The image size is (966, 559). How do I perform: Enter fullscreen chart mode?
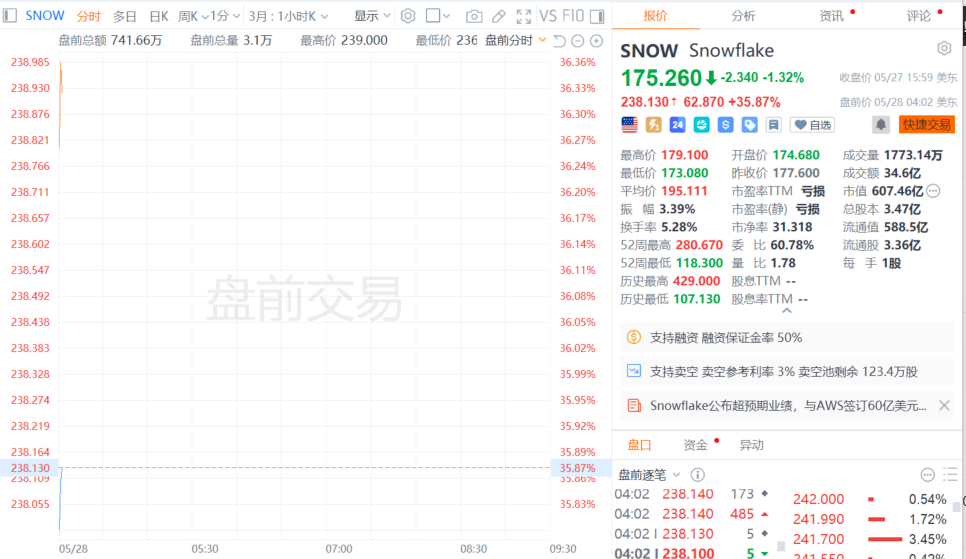pos(524,16)
